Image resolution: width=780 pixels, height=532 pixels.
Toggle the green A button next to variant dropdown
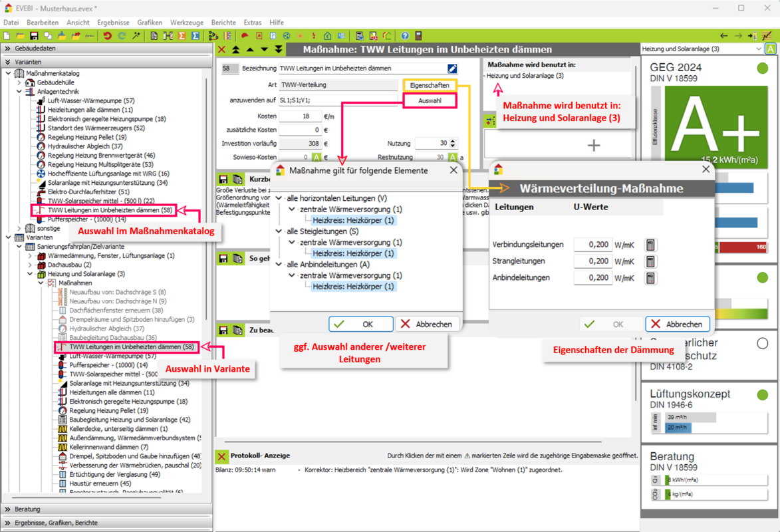tap(771, 49)
